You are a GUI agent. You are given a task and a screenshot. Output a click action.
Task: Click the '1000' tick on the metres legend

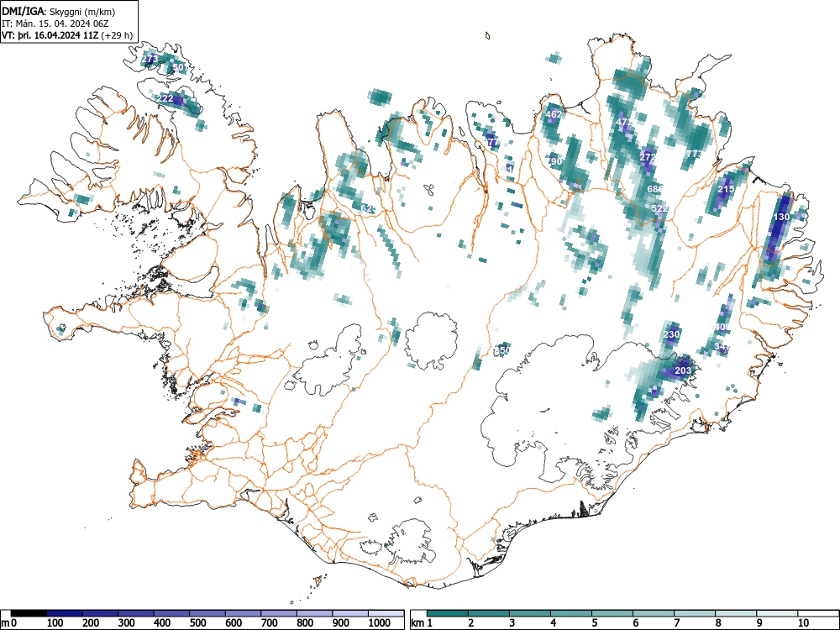coord(380,623)
